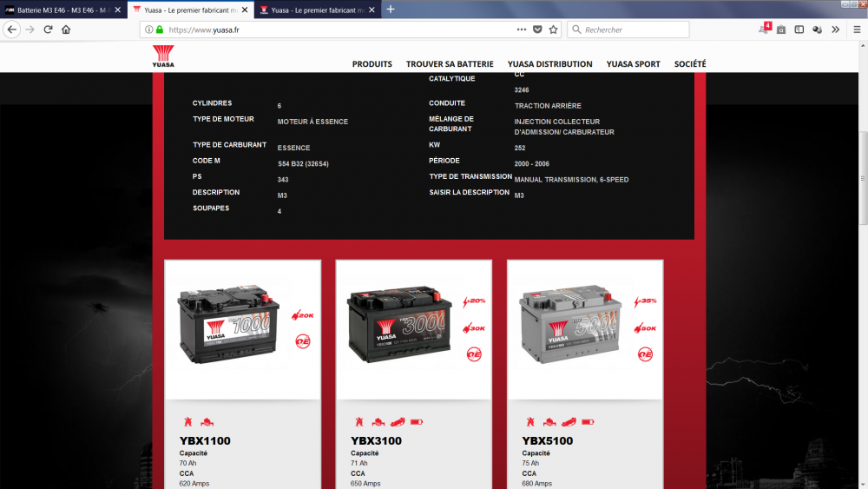Click the OE badge on YBX1100
The image size is (868, 489).
(x=303, y=341)
